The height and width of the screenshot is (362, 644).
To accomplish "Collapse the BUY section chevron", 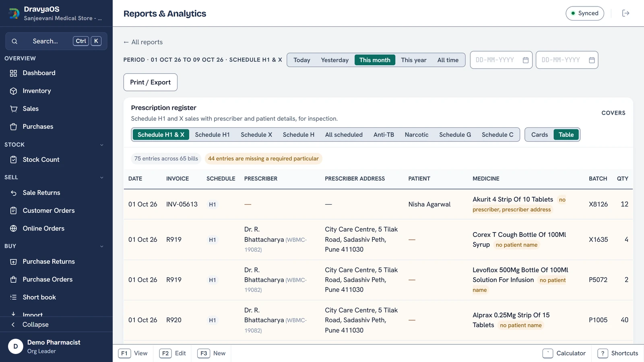I will pos(101,246).
